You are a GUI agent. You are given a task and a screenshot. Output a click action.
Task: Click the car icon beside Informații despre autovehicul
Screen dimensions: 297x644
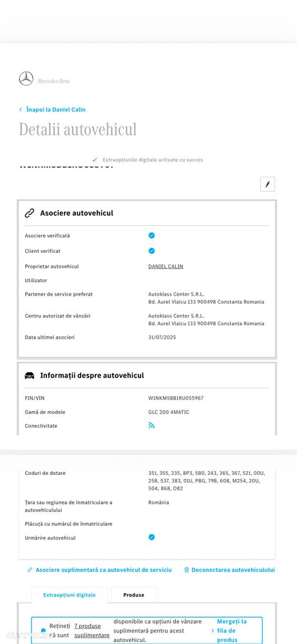pyautogui.click(x=29, y=376)
